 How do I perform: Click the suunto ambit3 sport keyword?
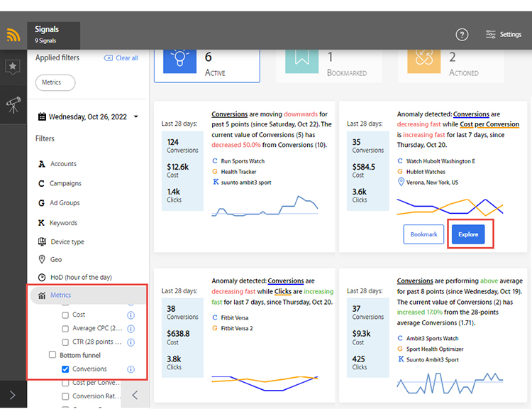(246, 182)
